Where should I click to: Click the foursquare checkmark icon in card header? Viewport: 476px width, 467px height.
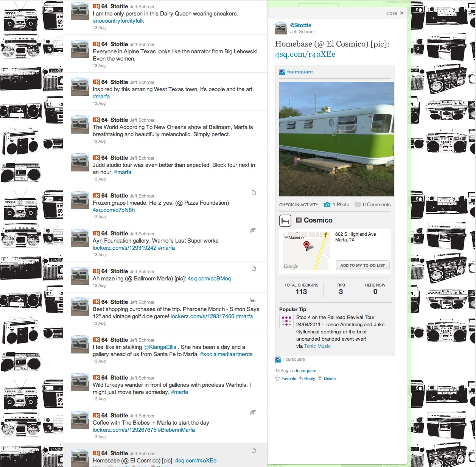[282, 72]
